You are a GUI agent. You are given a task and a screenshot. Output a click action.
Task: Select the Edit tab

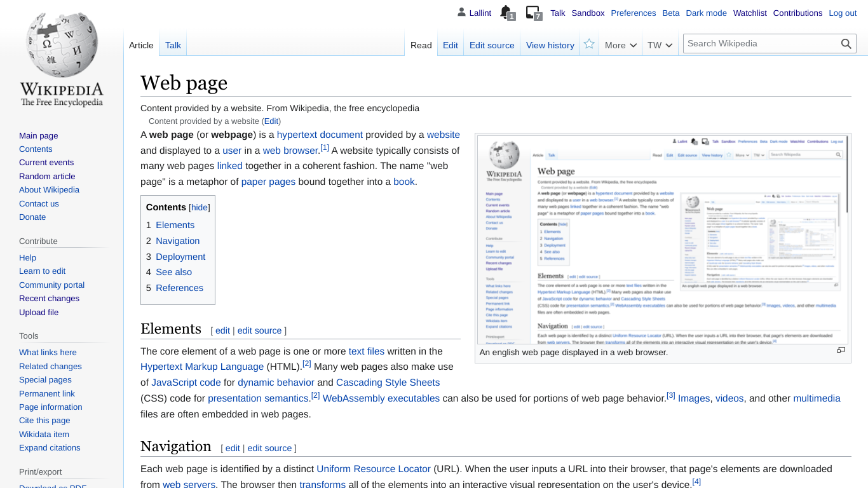coord(451,45)
